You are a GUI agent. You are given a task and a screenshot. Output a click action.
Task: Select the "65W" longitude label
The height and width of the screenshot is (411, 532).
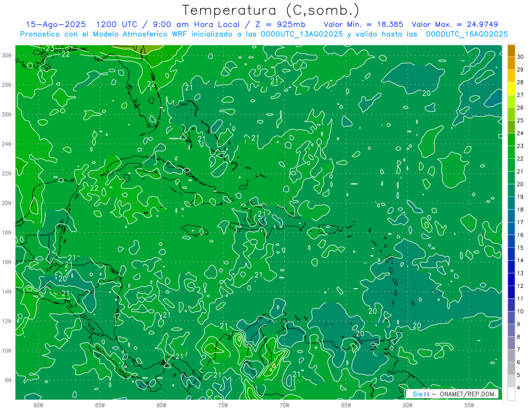click(x=346, y=406)
